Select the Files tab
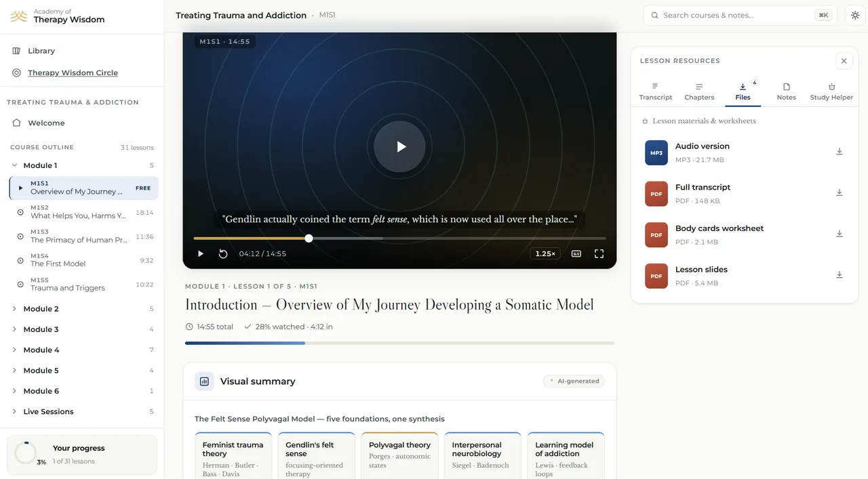The width and height of the screenshot is (868, 479). (x=743, y=92)
